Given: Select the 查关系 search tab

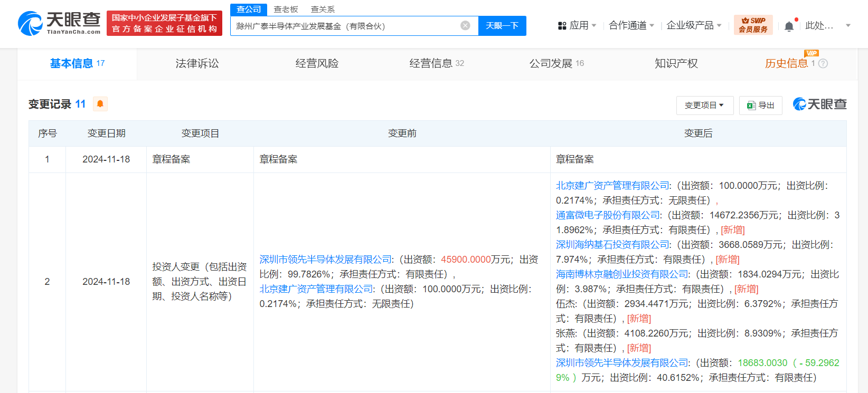Looking at the screenshot, I should click(323, 9).
